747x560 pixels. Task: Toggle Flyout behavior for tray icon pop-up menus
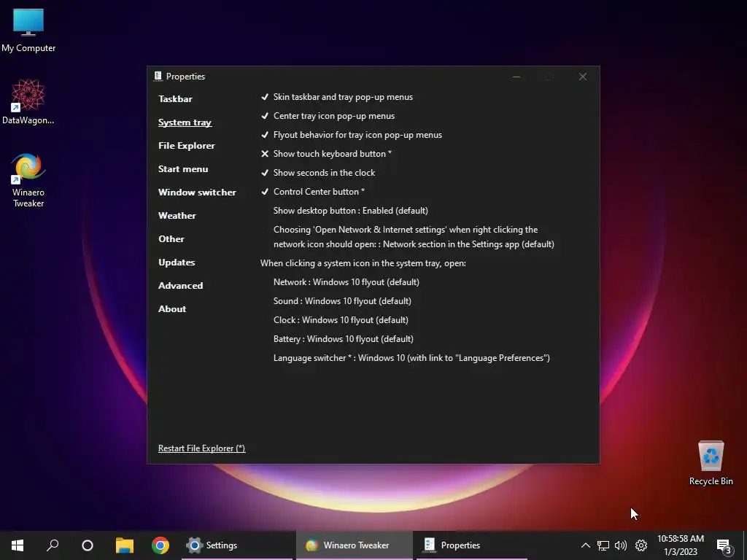(351, 135)
